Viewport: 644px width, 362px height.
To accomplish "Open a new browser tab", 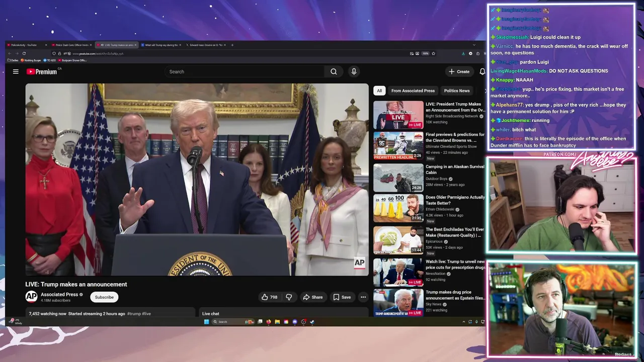I will (232, 45).
